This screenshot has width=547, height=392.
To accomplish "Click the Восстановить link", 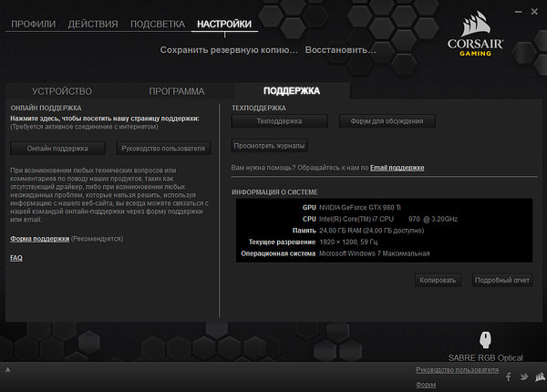I will [339, 49].
